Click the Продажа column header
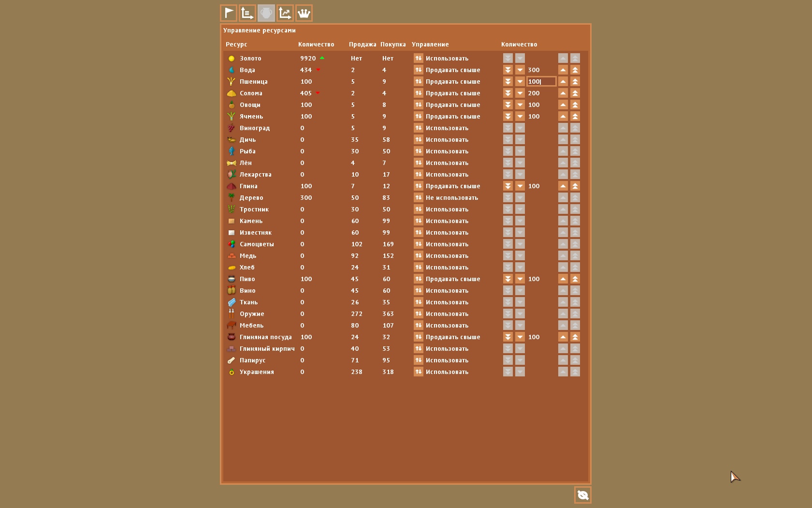 362,45
